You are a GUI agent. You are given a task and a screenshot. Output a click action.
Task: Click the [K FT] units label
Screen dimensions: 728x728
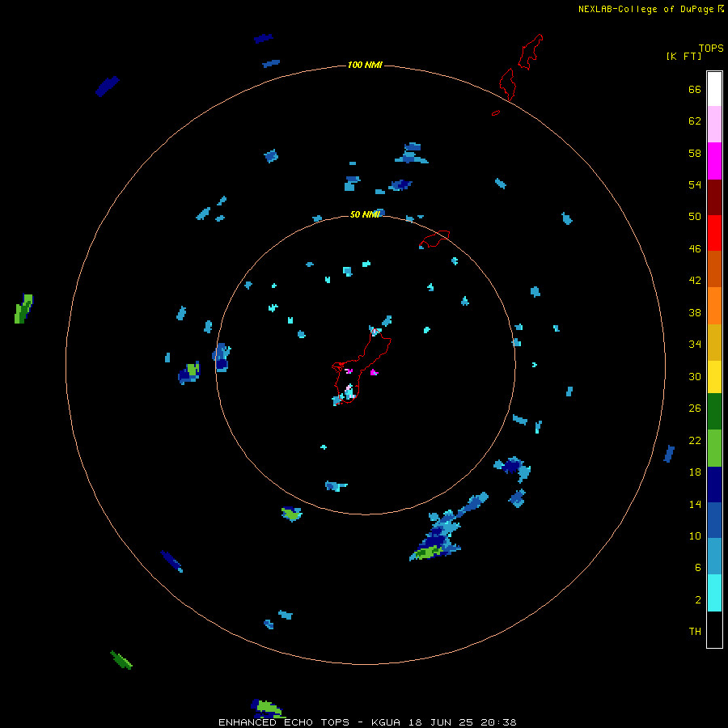point(684,56)
